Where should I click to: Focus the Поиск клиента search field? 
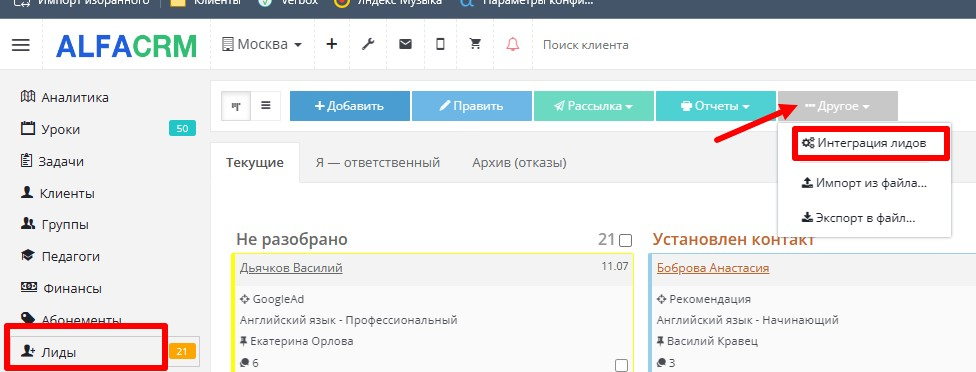coord(586,45)
